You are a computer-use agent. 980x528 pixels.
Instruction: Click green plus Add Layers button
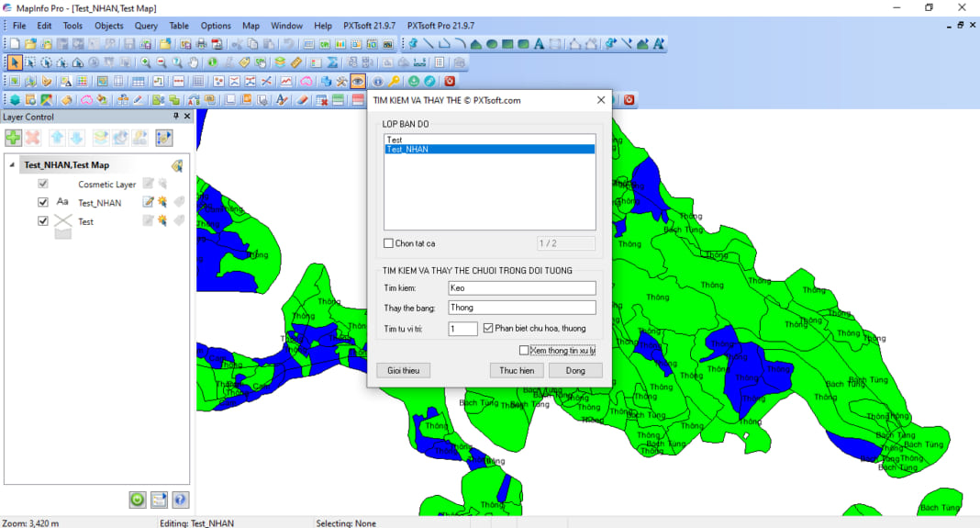(x=13, y=138)
